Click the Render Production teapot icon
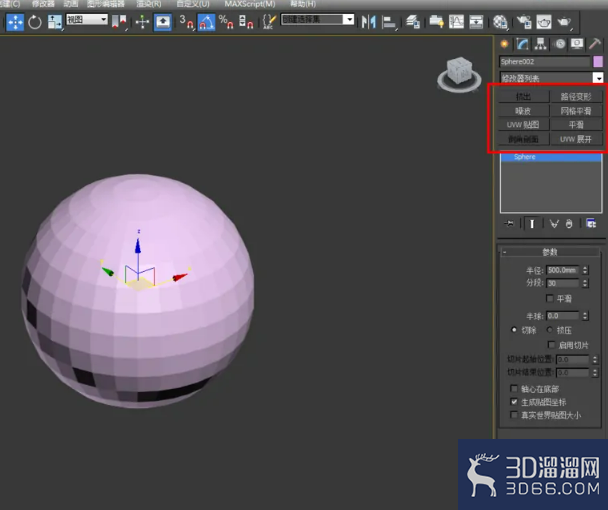Viewport: 608px width, 510px height. point(564,22)
